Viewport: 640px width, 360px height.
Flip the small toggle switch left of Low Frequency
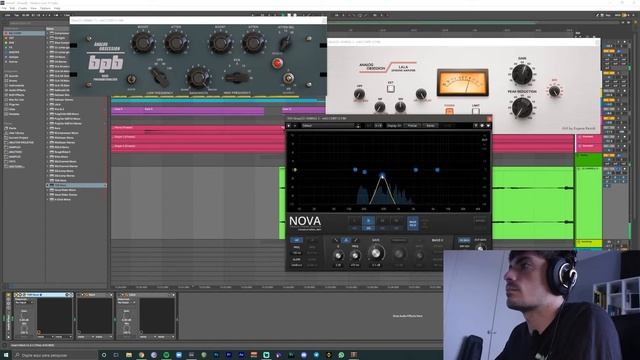coord(131,79)
